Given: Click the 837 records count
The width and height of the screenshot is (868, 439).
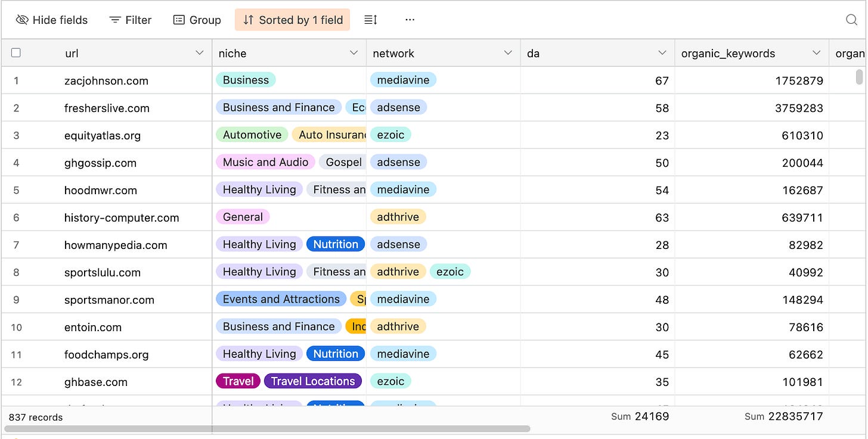Looking at the screenshot, I should 36,417.
